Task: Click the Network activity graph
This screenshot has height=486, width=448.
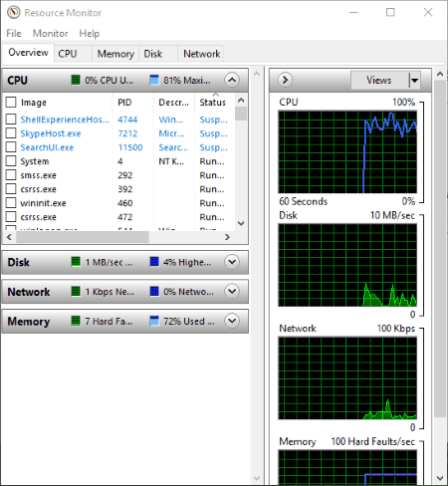Action: (347, 377)
